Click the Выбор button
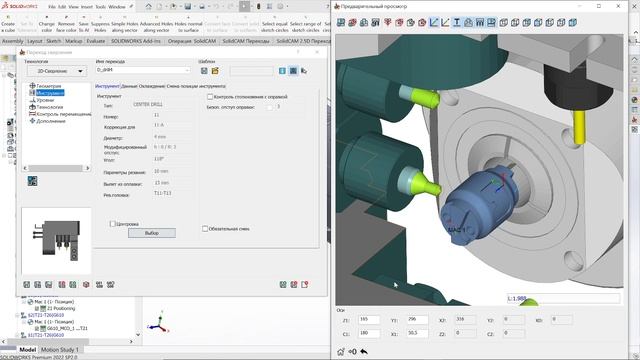The width and height of the screenshot is (640, 360). click(x=152, y=233)
